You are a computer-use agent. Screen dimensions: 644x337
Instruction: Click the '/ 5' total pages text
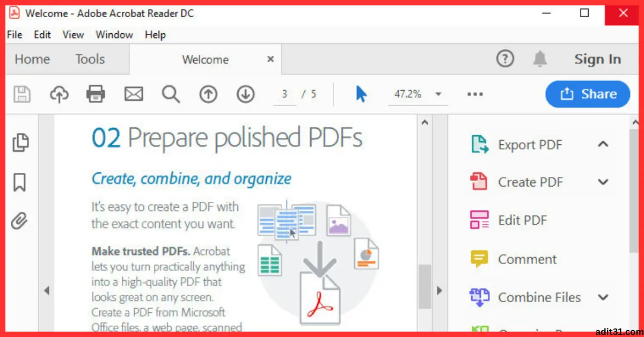[x=309, y=94]
